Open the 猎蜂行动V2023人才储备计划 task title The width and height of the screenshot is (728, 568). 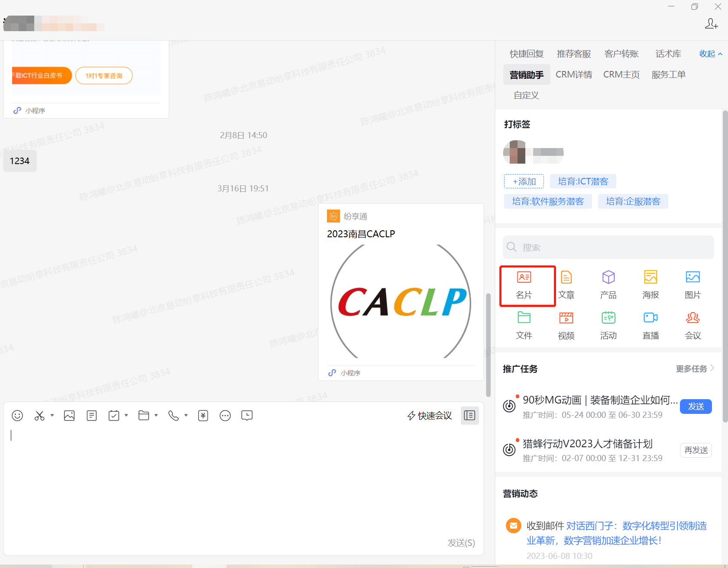pos(588,444)
